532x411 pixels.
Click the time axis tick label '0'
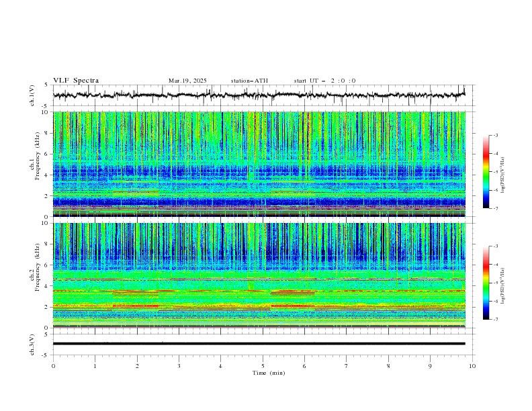click(53, 366)
